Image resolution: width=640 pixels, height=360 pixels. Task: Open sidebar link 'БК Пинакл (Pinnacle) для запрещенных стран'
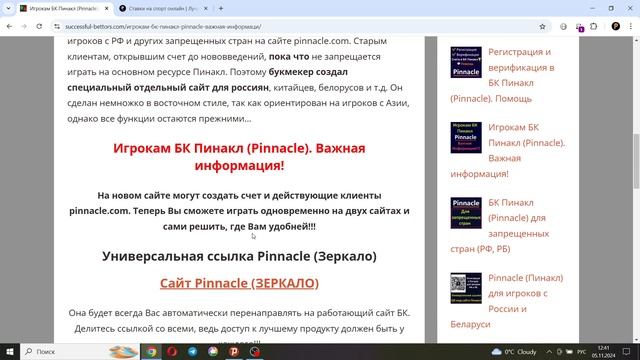pos(500,225)
